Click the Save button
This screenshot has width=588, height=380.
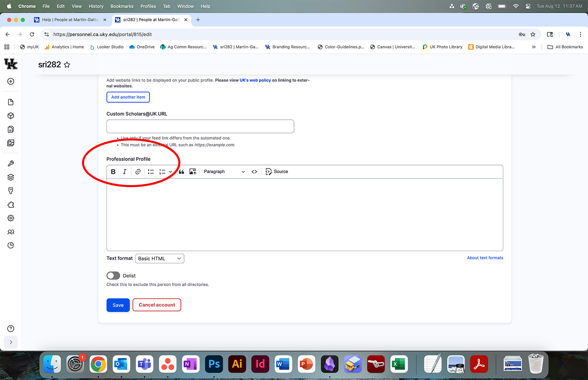(118, 305)
